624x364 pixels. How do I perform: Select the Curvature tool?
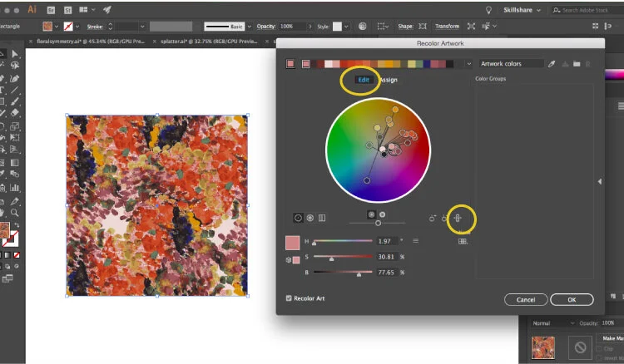click(x=15, y=78)
